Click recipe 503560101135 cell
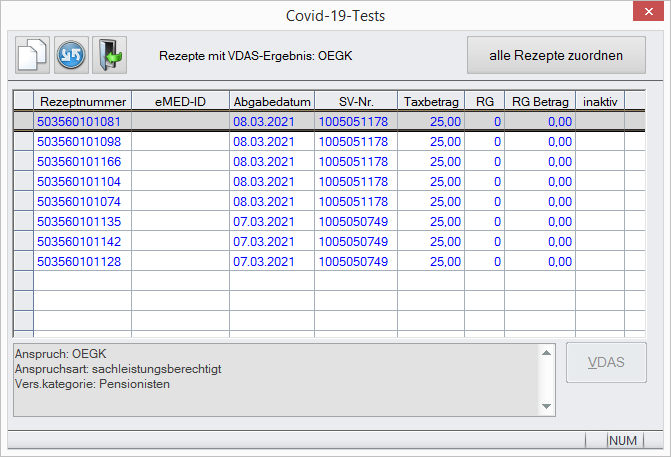This screenshot has height=457, width=671. pos(82,221)
